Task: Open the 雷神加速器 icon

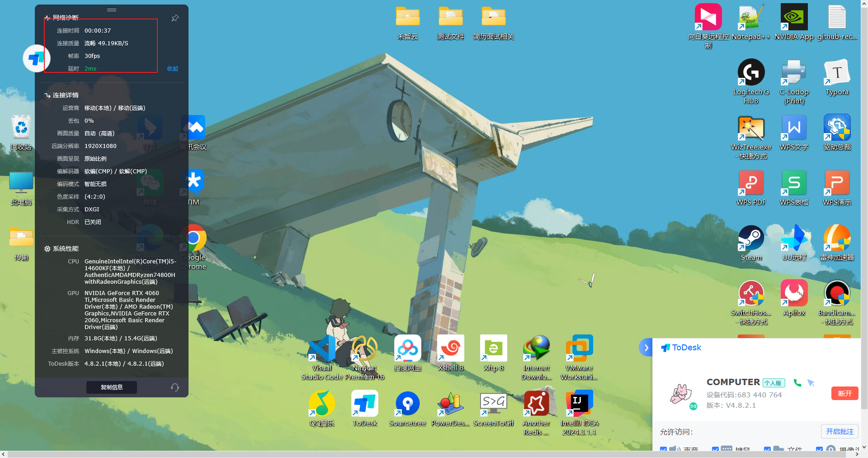Action: pyautogui.click(x=837, y=243)
